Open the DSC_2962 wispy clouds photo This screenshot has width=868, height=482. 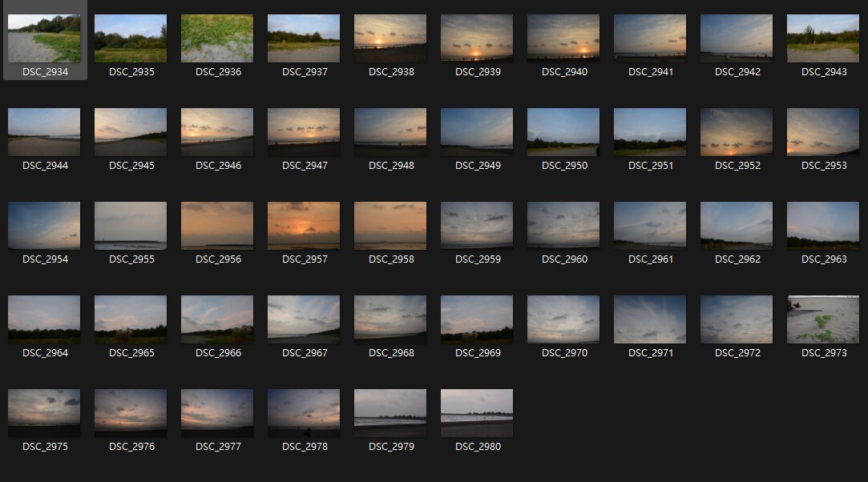tap(737, 225)
